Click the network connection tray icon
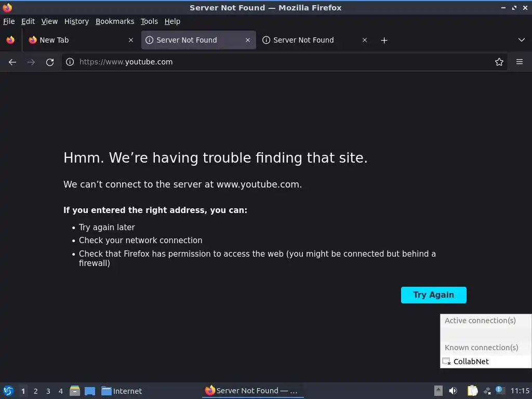The width and height of the screenshot is (532, 399). (x=487, y=391)
